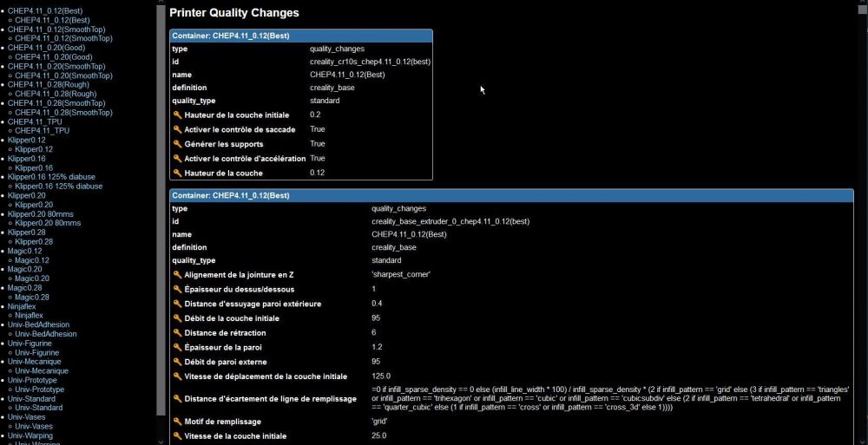Open top-level Klipper0.28 link
This screenshot has width=868, height=445.
pos(27,232)
